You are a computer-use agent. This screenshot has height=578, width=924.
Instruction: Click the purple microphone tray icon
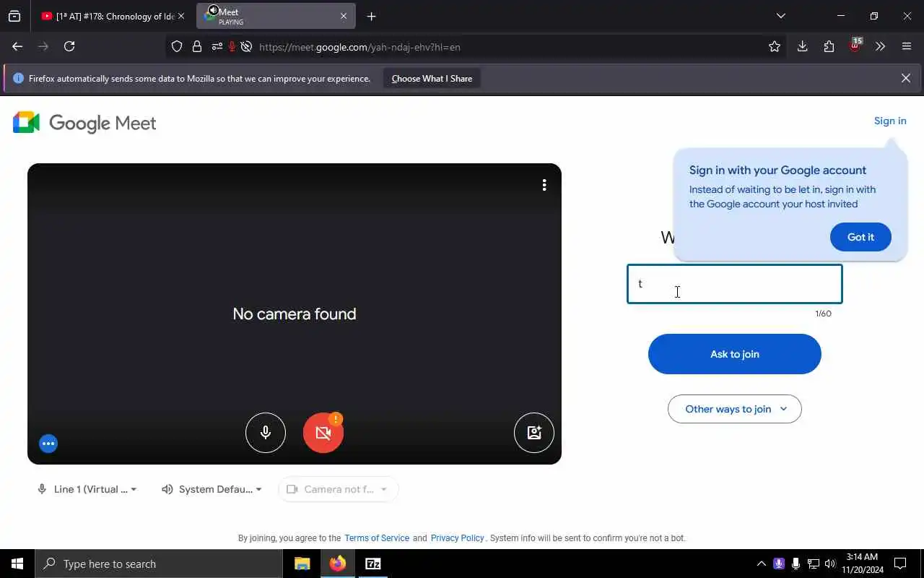779,564
